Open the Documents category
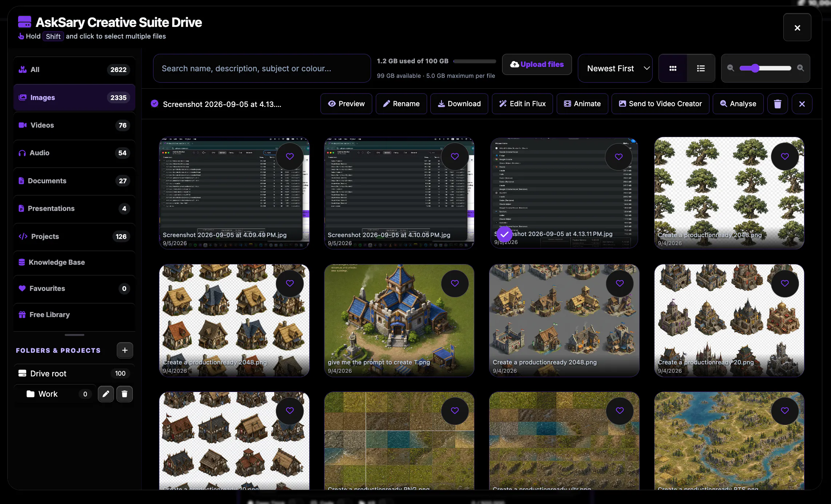This screenshot has height=504, width=831. [74, 181]
